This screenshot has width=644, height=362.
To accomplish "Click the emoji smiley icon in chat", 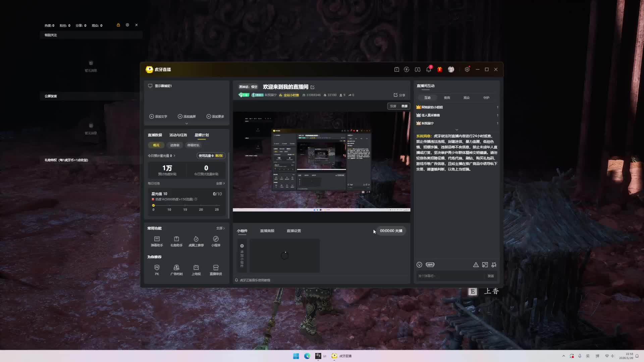I will pos(419,265).
